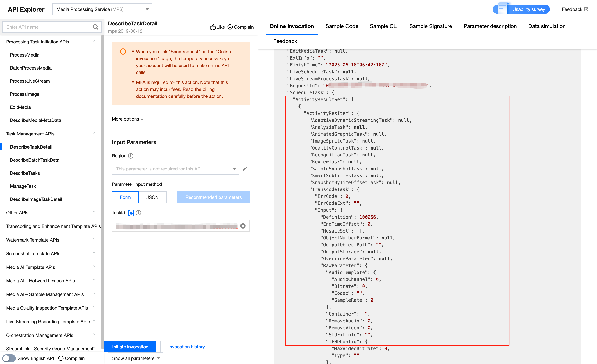597x364 pixels.
Task: Open the Media Processing Service dropdown
Action: pyautogui.click(x=102, y=9)
